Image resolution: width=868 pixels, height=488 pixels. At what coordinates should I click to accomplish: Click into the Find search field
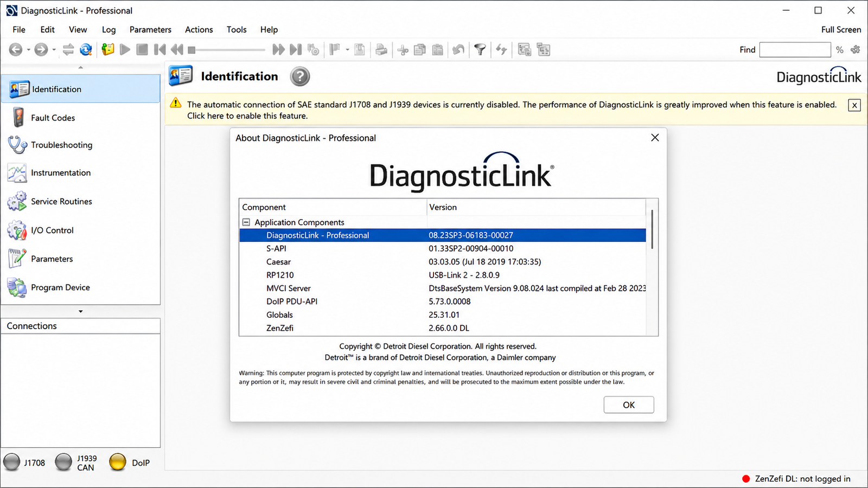(x=795, y=50)
